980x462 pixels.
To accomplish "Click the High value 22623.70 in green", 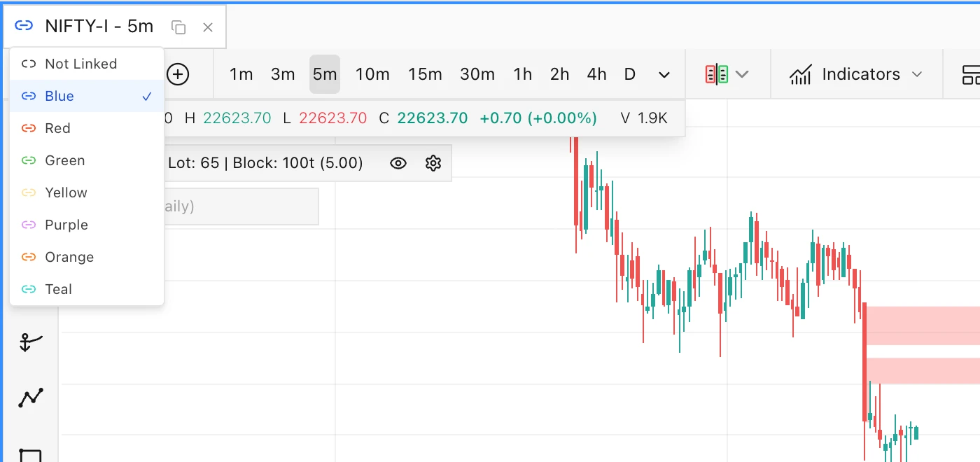I will [237, 118].
